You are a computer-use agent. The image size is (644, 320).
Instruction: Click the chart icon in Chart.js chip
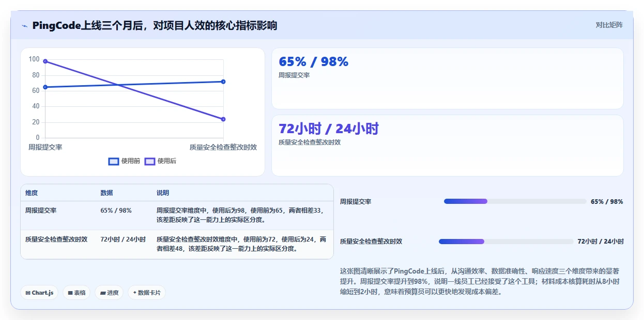coord(28,293)
